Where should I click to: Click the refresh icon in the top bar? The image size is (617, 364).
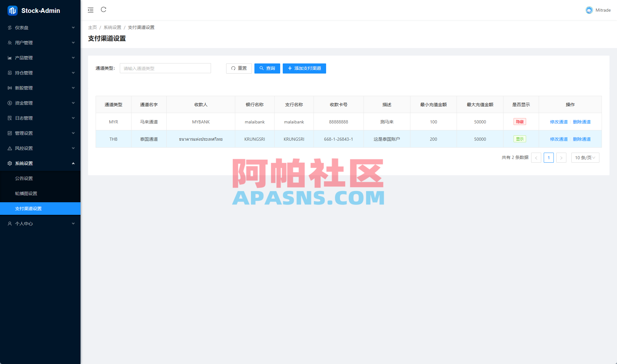point(104,10)
